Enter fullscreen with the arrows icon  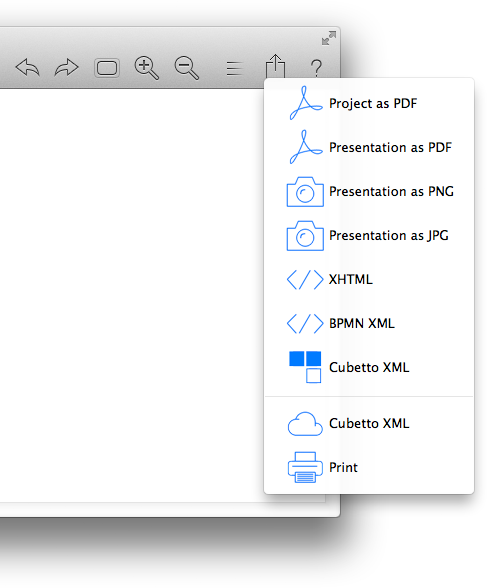point(329,38)
